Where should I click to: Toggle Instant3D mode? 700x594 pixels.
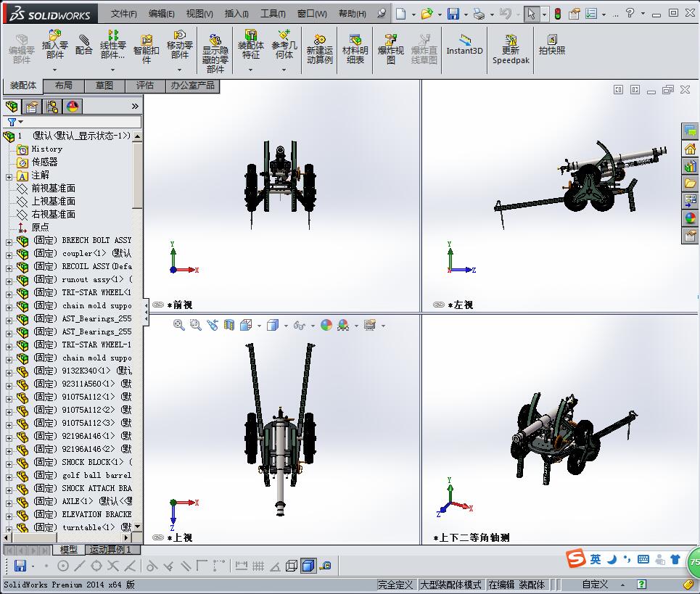coord(464,45)
